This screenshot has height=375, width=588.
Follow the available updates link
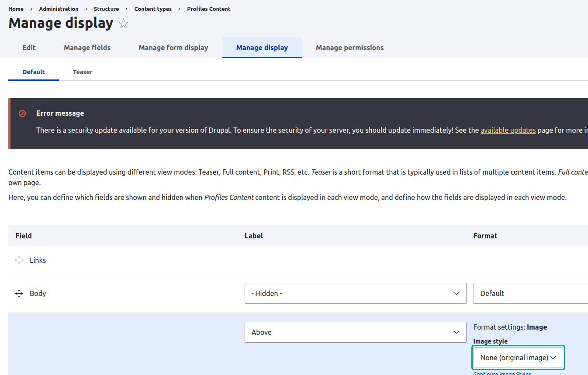coord(508,130)
